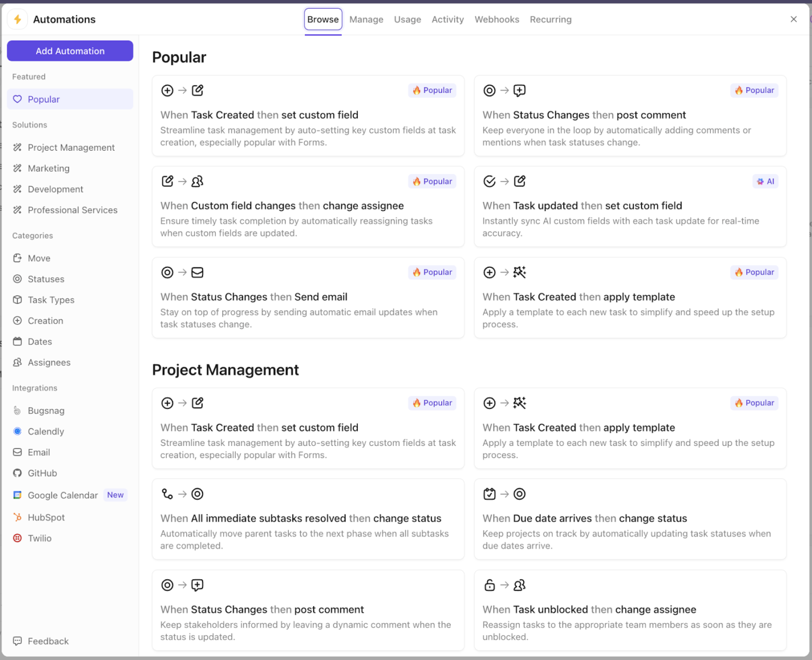Switch to the Manage tab
The image size is (812, 660).
(x=366, y=19)
